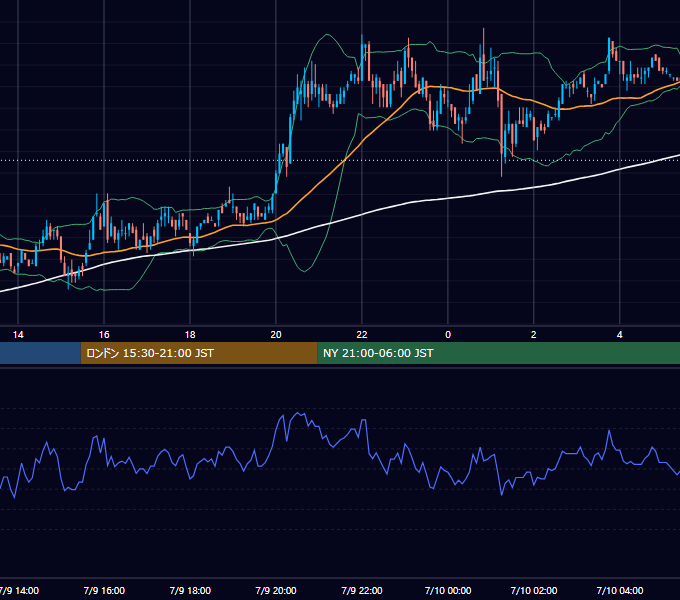Viewport: 680px width, 600px height.
Task: Click the 22 hour label on the upper axis
Action: tap(362, 335)
